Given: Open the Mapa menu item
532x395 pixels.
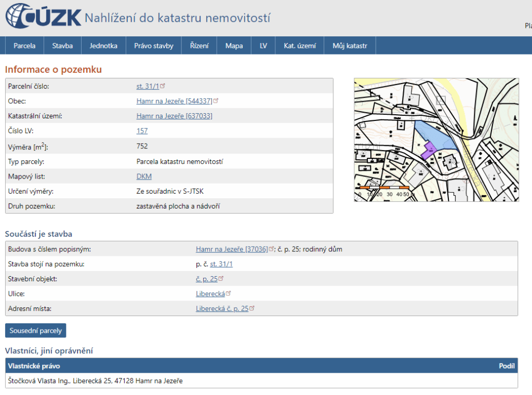Looking at the screenshot, I should point(234,46).
